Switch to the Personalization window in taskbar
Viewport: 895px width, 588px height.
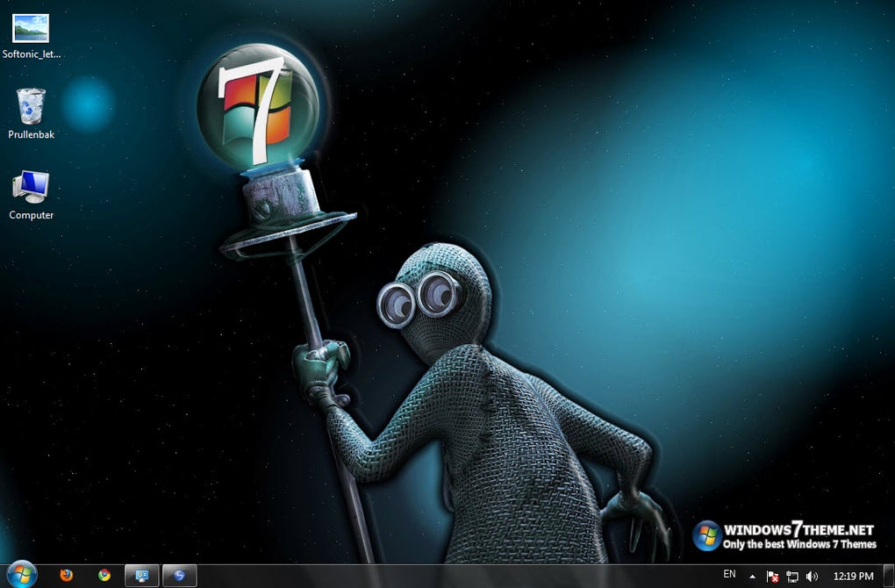click(141, 576)
